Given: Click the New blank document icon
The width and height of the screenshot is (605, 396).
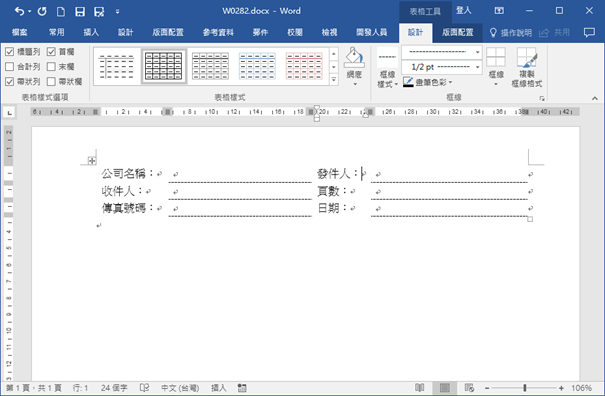Looking at the screenshot, I should coord(61,12).
